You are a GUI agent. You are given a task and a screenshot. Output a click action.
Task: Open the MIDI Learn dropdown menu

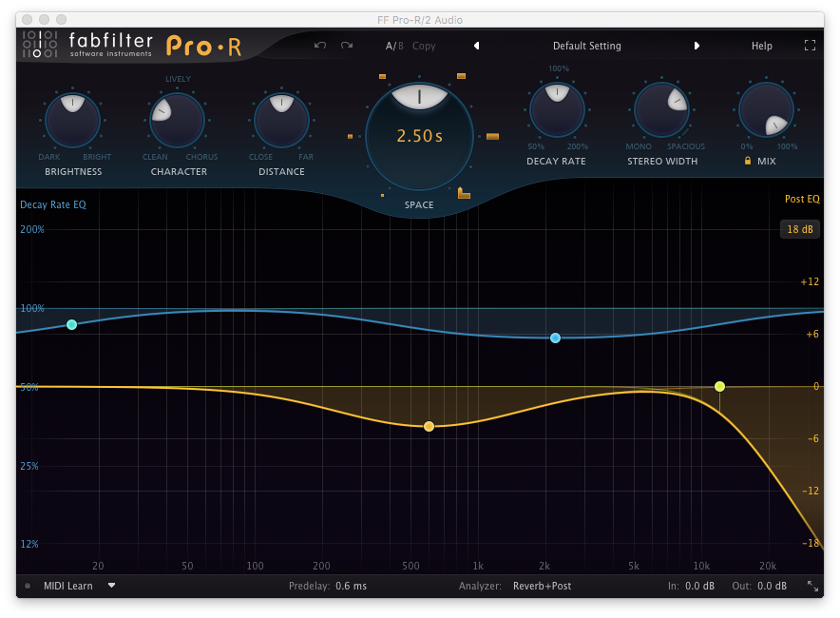[x=111, y=586]
